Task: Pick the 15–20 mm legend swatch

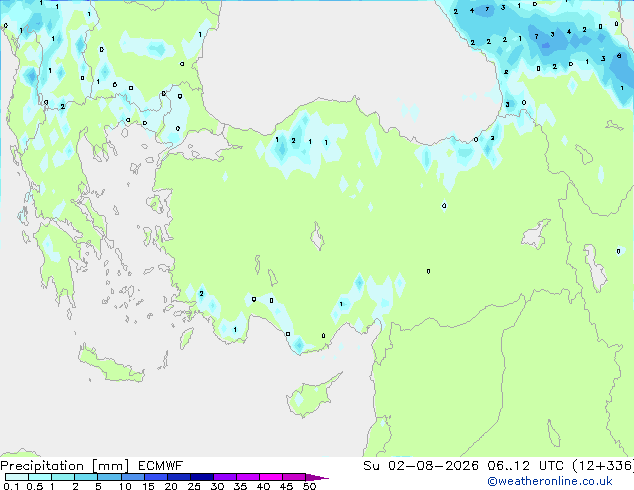Action: click(x=156, y=477)
